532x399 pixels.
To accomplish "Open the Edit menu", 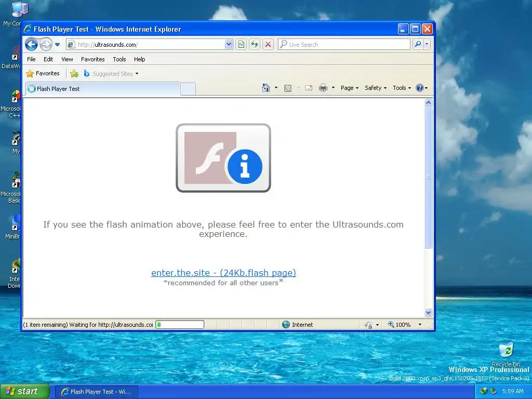I will tap(48, 59).
